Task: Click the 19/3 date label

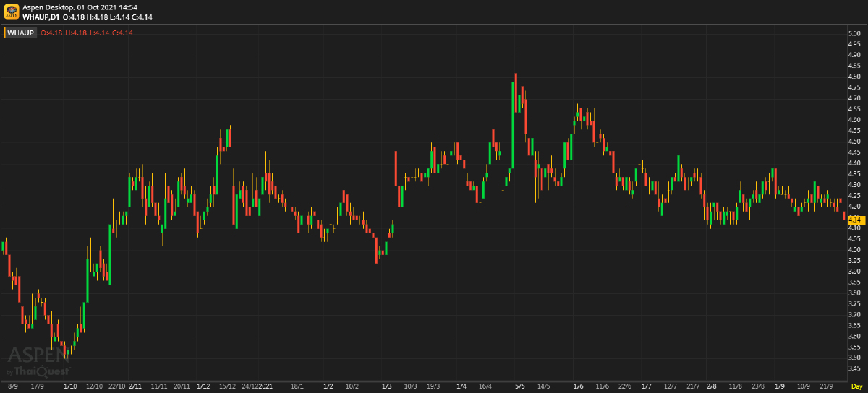Action: [x=434, y=387]
